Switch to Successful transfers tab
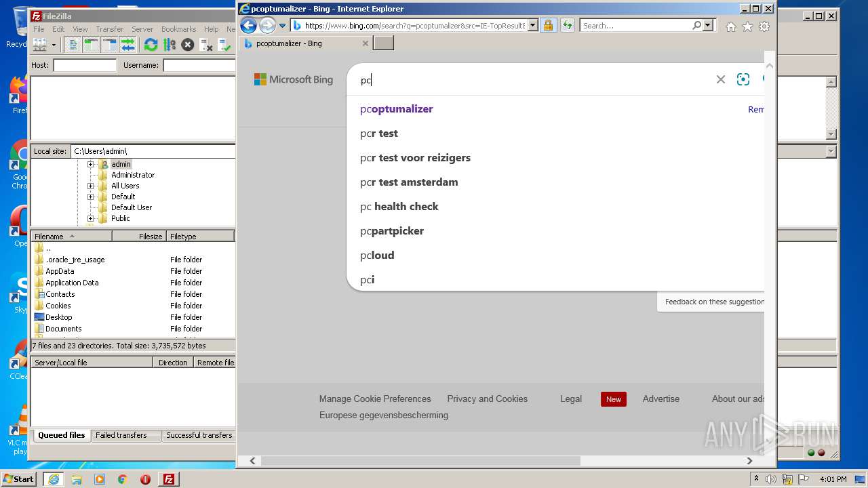The image size is (868, 488). [x=199, y=435]
